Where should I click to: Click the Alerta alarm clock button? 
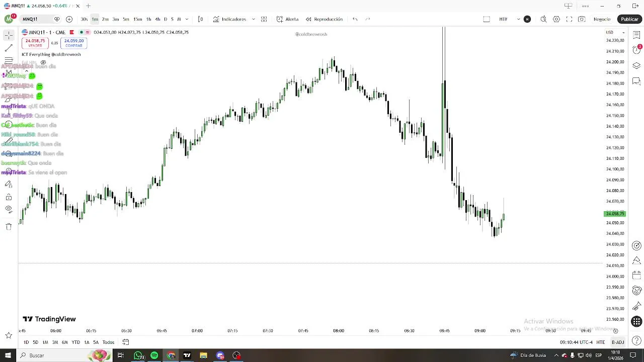pos(287,19)
